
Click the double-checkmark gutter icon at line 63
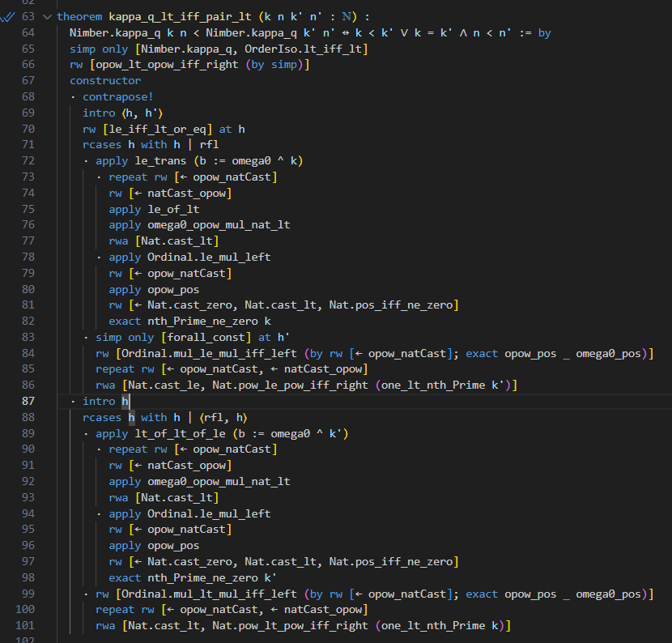click(8, 17)
